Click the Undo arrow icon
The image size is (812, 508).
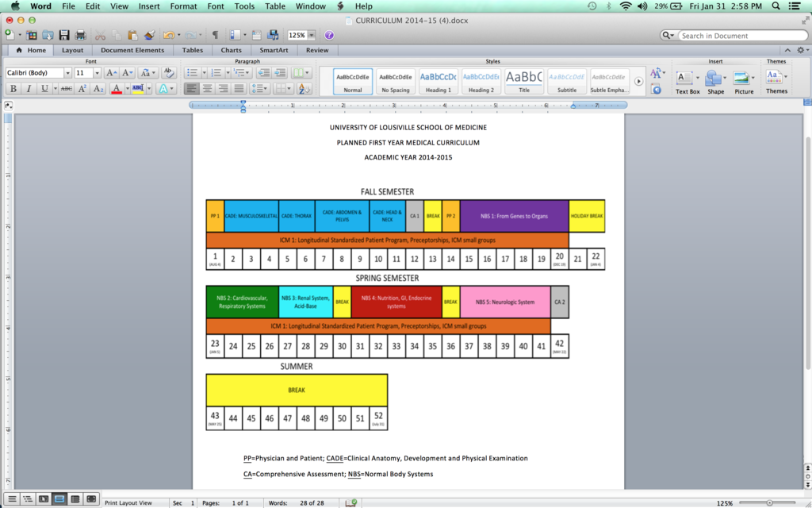(x=168, y=36)
